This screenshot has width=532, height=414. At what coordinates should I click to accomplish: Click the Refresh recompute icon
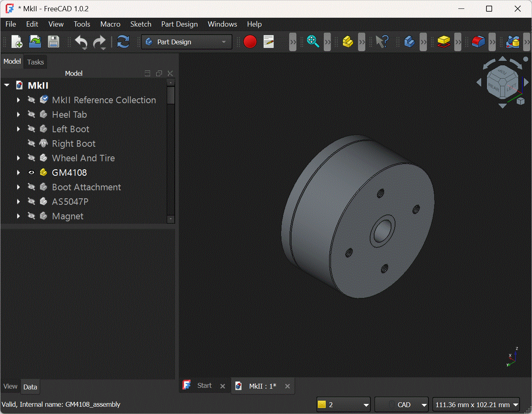pyautogui.click(x=123, y=42)
